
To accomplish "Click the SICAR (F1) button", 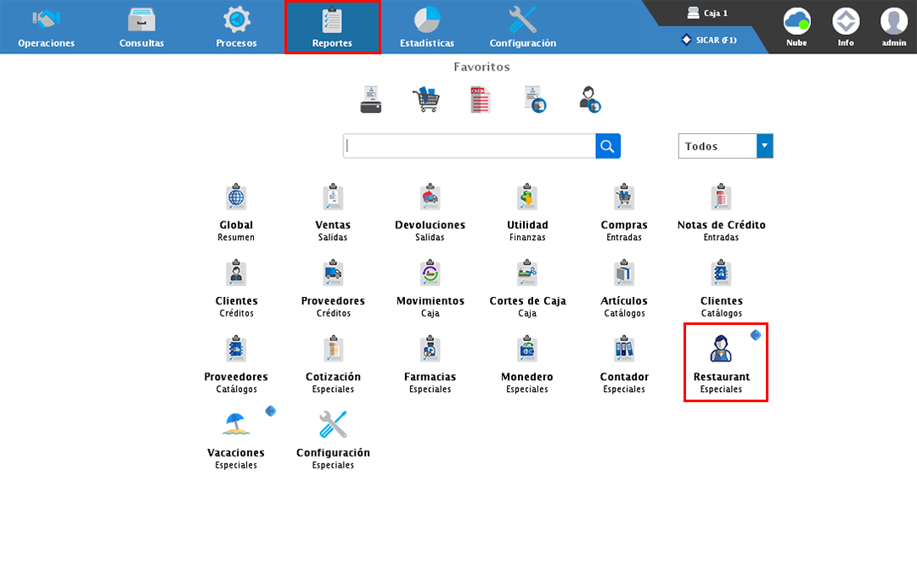I will 709,40.
